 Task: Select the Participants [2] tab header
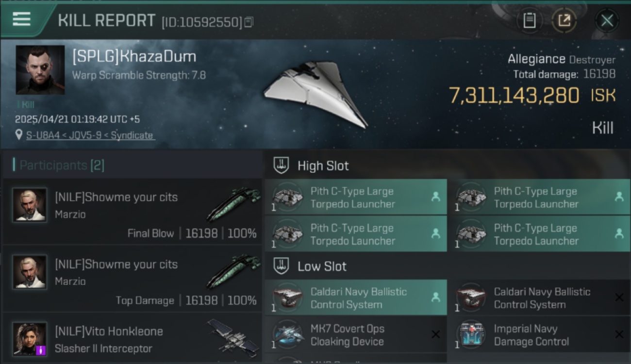point(58,165)
